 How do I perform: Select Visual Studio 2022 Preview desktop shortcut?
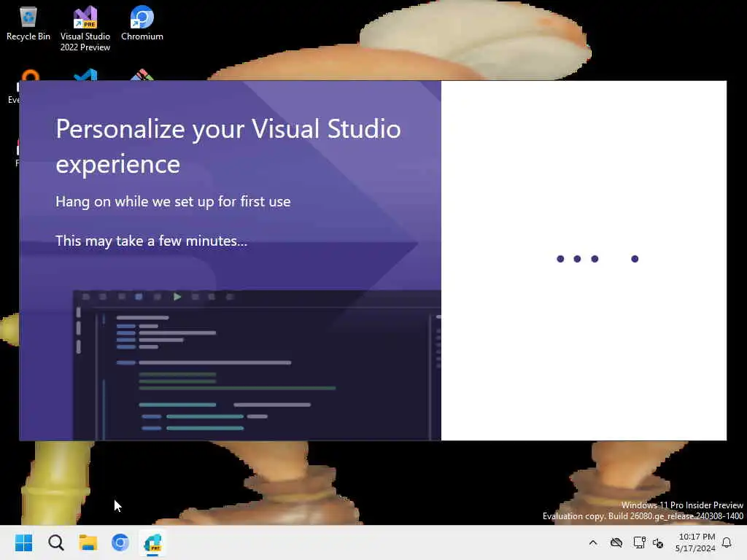coord(85,28)
